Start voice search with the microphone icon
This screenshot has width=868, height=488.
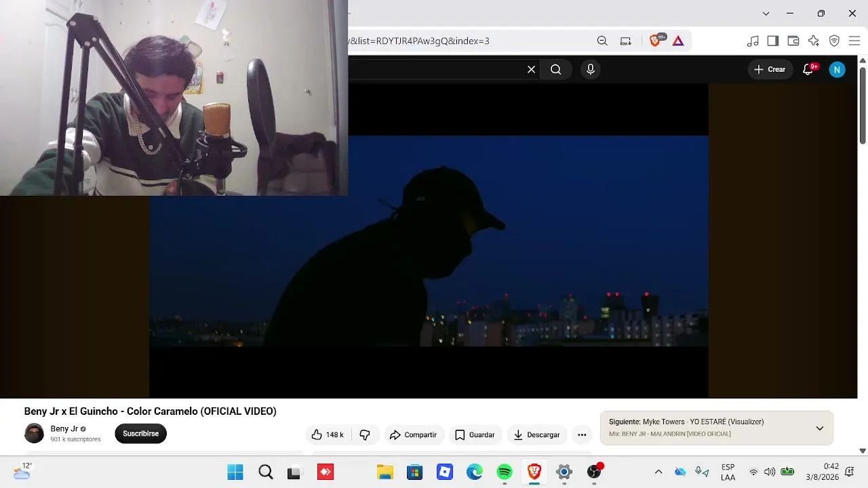[x=591, y=69]
